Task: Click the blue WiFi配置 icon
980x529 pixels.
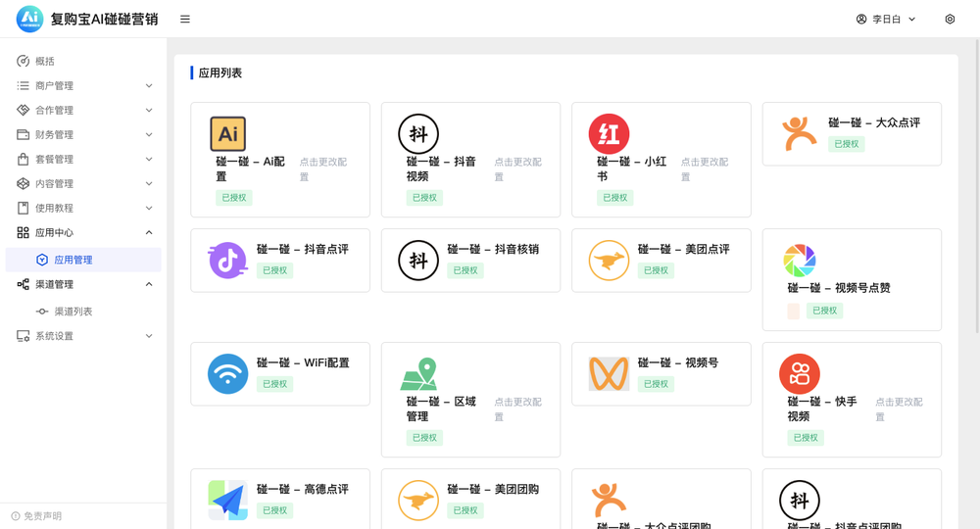Action: pos(227,374)
